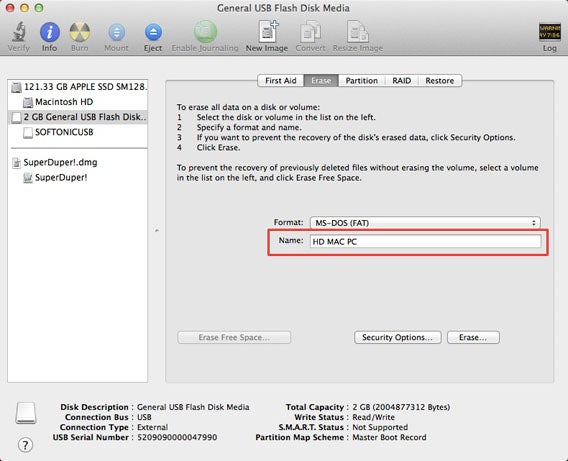Click the Security Options button
This screenshot has width=568, height=461.
click(397, 337)
